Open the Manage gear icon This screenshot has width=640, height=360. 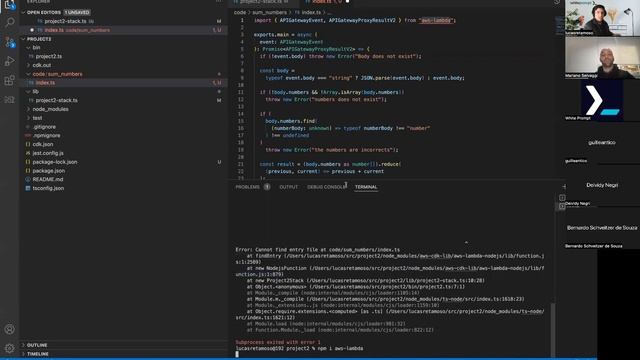coord(9,348)
